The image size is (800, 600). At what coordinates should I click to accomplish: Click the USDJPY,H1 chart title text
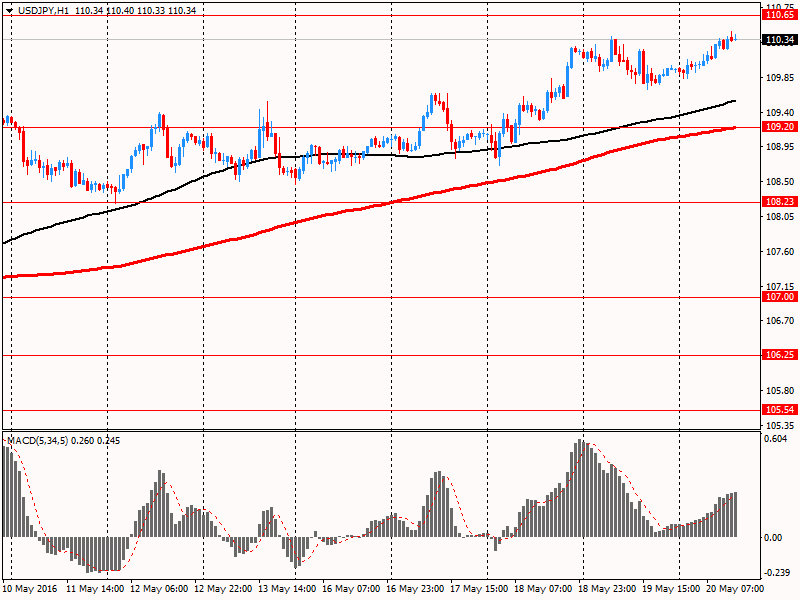41,10
